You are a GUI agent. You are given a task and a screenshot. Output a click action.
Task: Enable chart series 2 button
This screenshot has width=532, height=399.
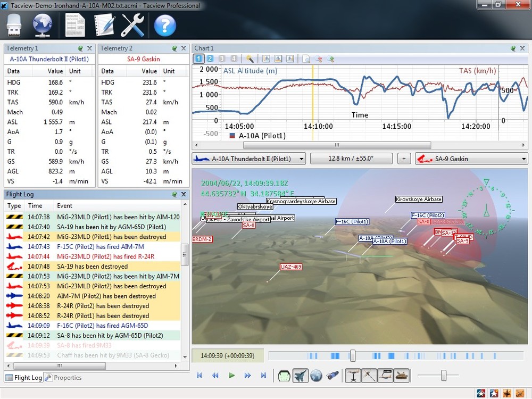(210, 59)
